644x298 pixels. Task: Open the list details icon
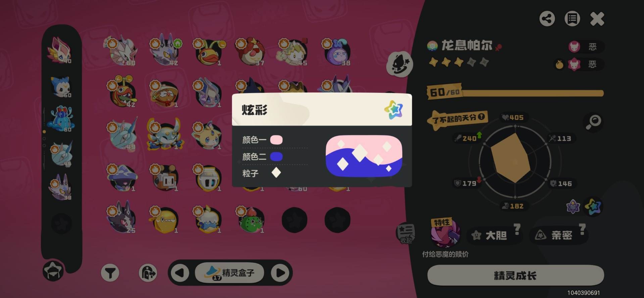(572, 19)
